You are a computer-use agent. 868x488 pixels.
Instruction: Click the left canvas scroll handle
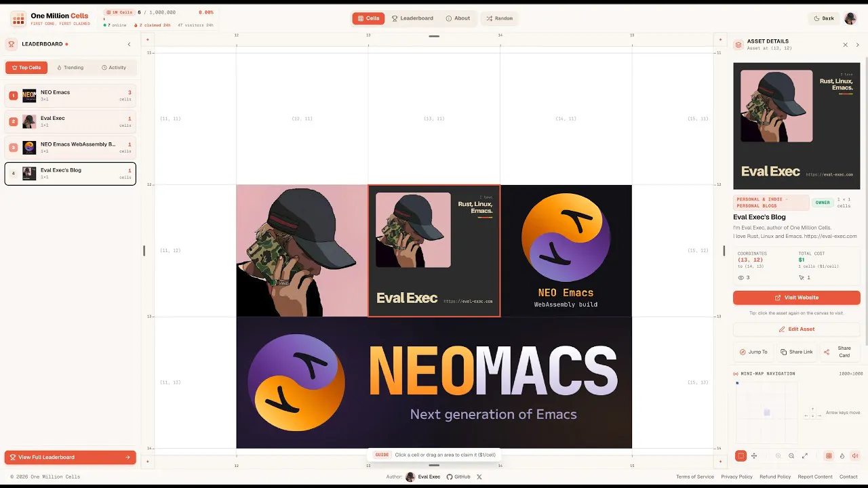tap(144, 251)
